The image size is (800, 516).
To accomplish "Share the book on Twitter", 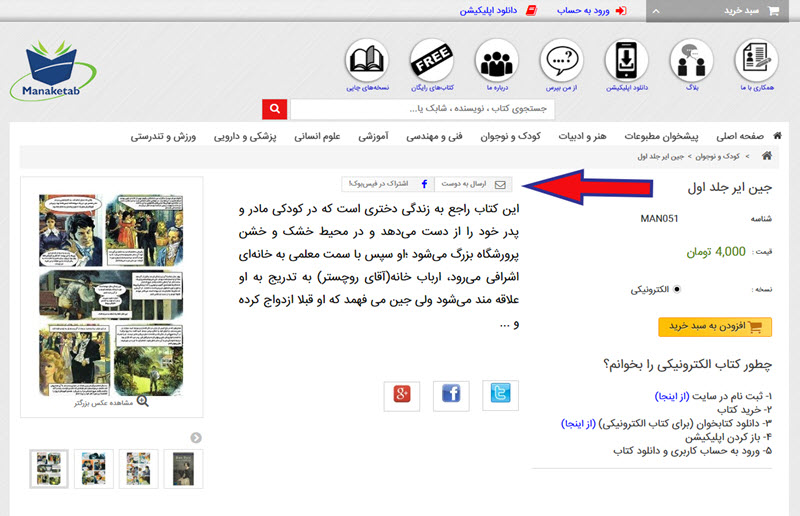I will [500, 396].
